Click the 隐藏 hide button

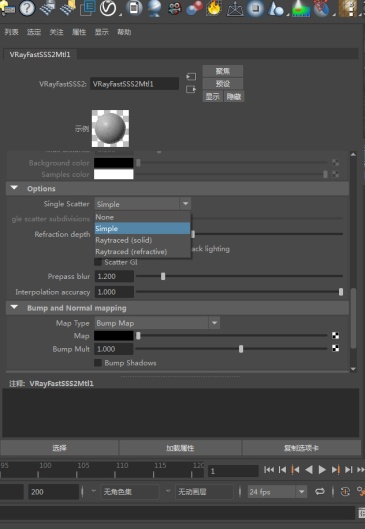[234, 96]
